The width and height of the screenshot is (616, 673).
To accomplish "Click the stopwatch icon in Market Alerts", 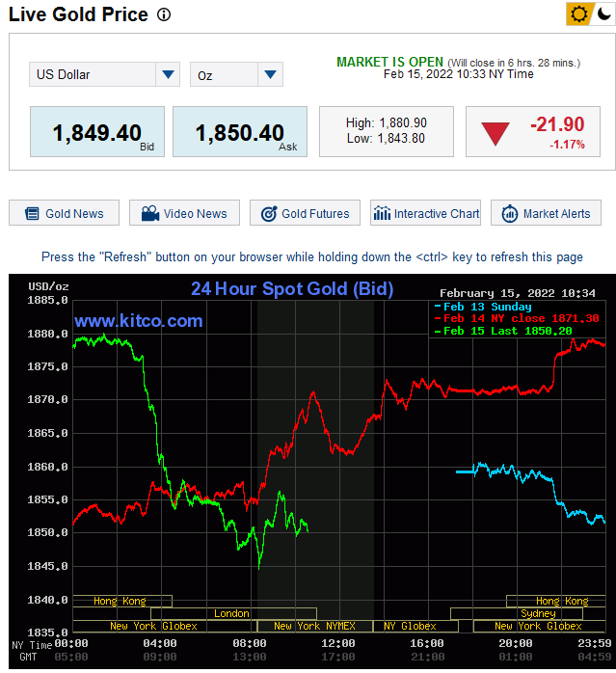I will (510, 213).
